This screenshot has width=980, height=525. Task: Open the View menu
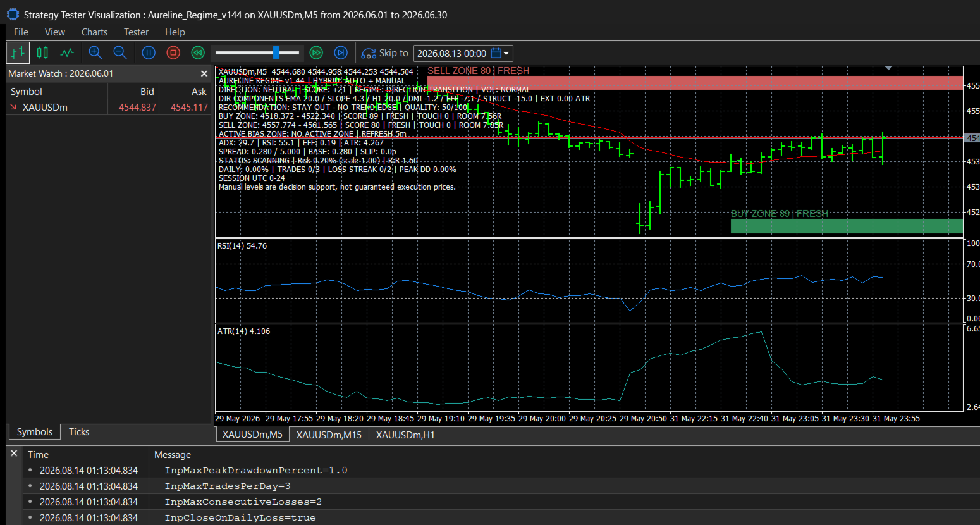55,32
